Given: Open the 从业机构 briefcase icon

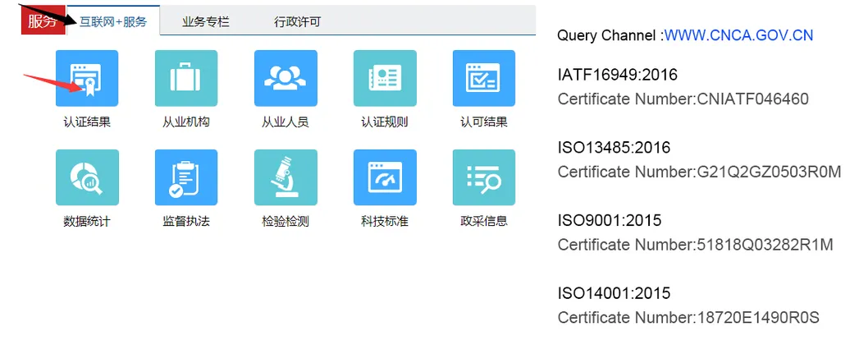Looking at the screenshot, I should pos(185,78).
